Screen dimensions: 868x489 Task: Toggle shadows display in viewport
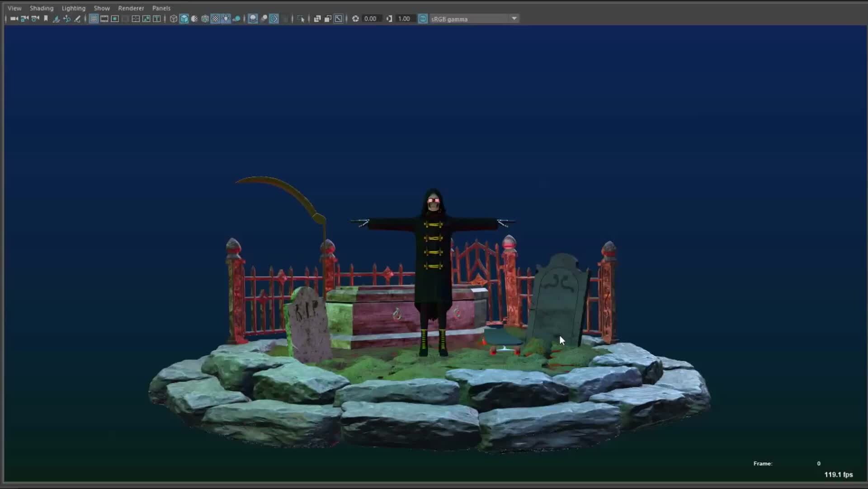(x=236, y=19)
